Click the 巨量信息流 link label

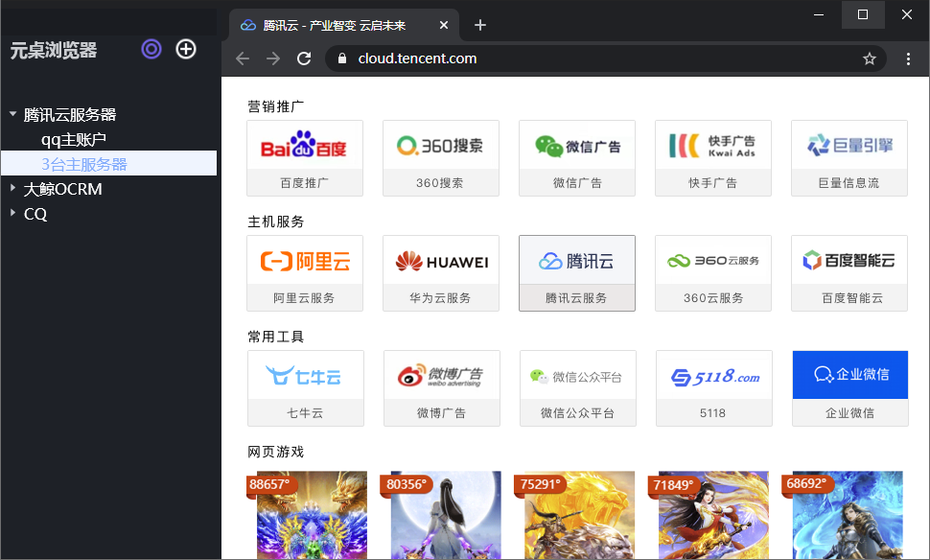pyautogui.click(x=849, y=183)
